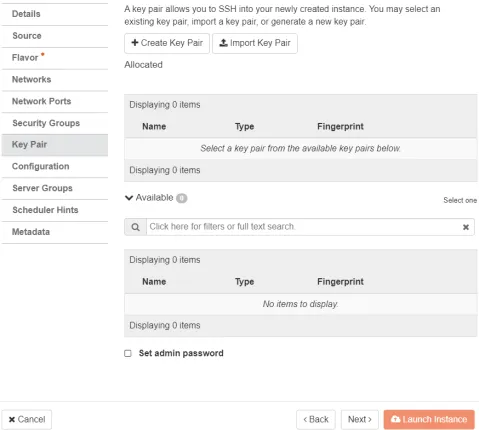Click the search magnifier icon

pyautogui.click(x=135, y=227)
